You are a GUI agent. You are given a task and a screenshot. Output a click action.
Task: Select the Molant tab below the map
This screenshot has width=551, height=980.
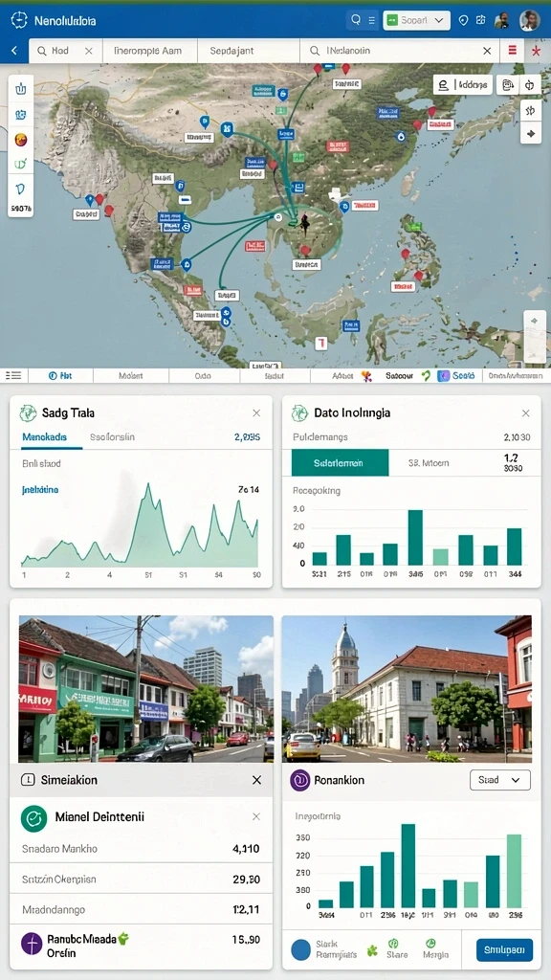(x=130, y=375)
